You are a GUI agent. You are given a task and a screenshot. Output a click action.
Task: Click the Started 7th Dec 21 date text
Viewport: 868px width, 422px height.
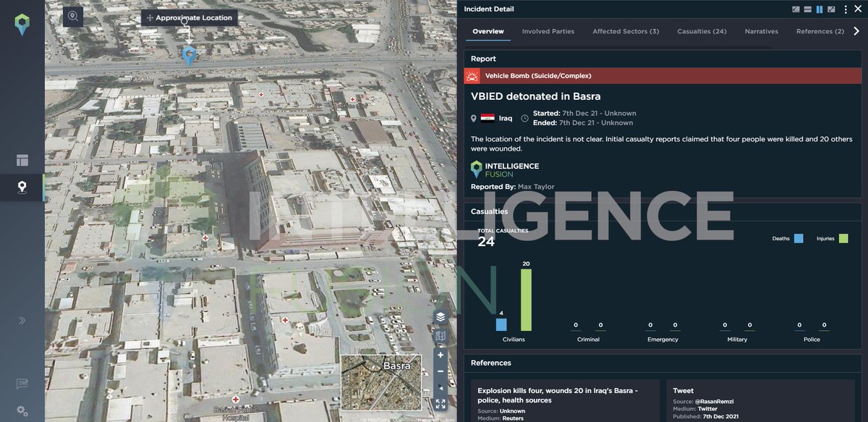coord(584,114)
